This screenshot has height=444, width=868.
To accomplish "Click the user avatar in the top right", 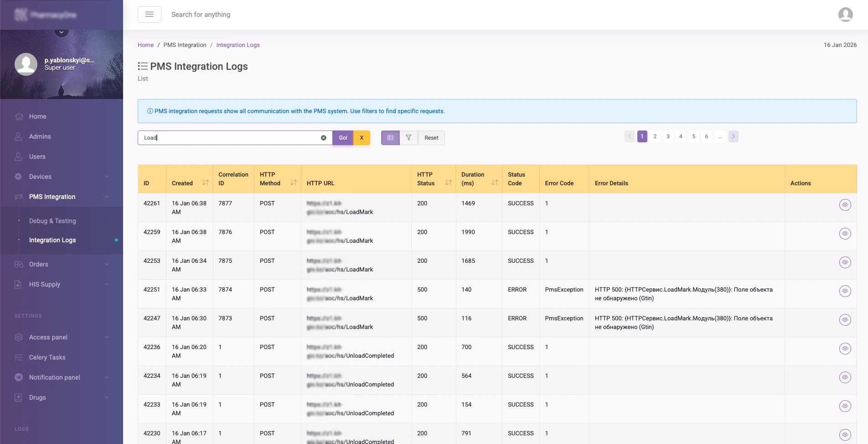I will (846, 14).
